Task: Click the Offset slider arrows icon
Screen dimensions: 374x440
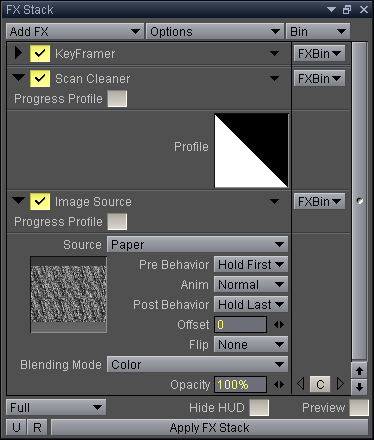Action: click(x=279, y=325)
